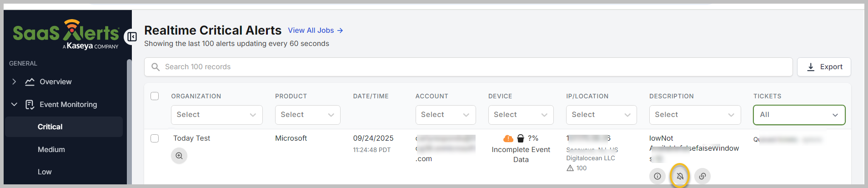
Task: Toggle the select-all checkbox in the header
Action: click(x=155, y=96)
